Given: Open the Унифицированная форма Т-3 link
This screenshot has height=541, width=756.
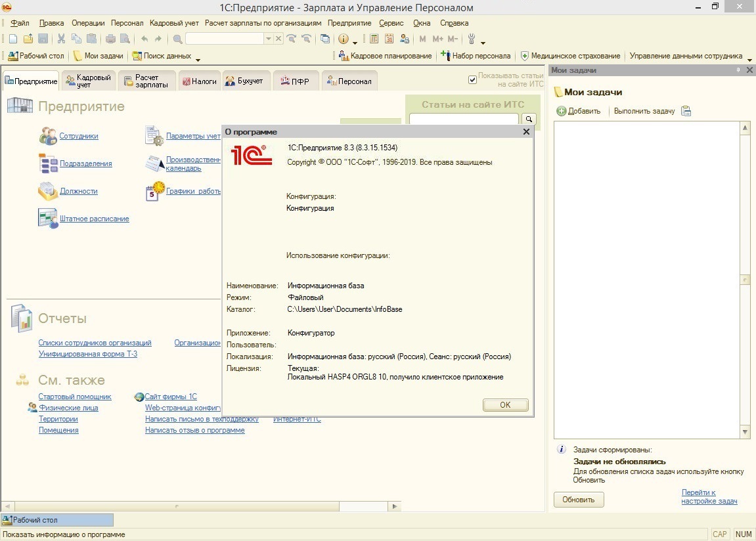Looking at the screenshot, I should click(x=88, y=354).
